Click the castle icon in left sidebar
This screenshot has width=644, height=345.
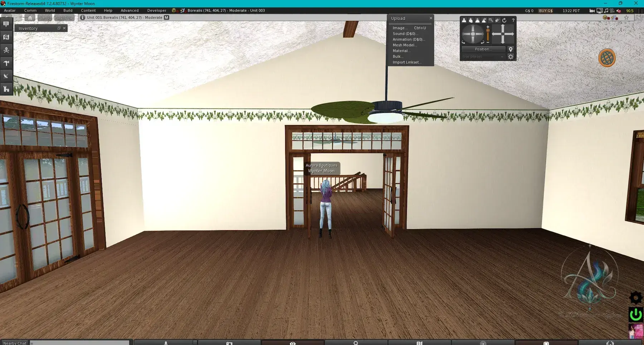pos(6,89)
